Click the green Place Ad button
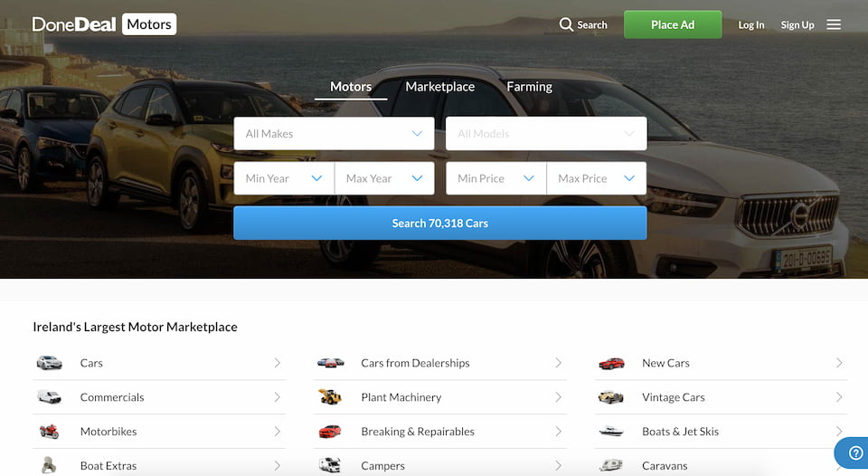 click(673, 24)
